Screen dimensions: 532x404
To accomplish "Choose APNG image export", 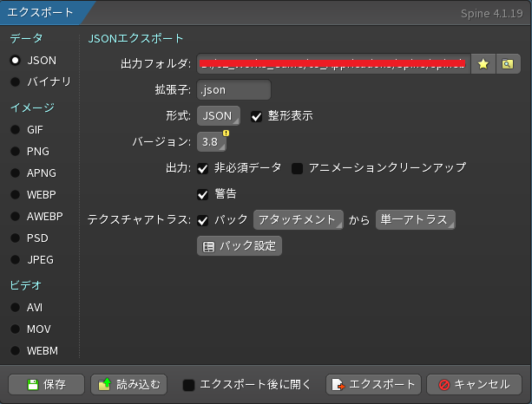I will tap(16, 173).
